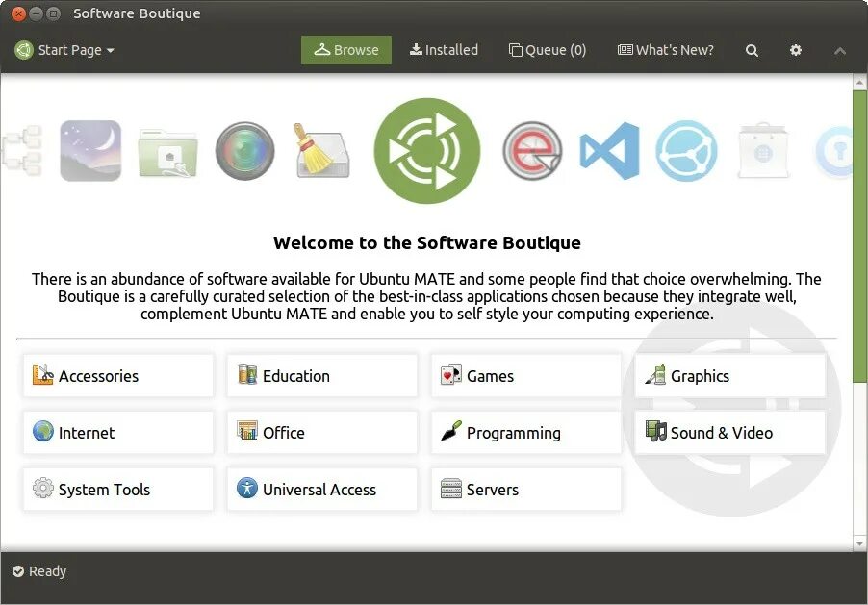Viewport: 868px width, 605px height.
Task: Click the 'Ready' status bar text
Action: tap(47, 571)
